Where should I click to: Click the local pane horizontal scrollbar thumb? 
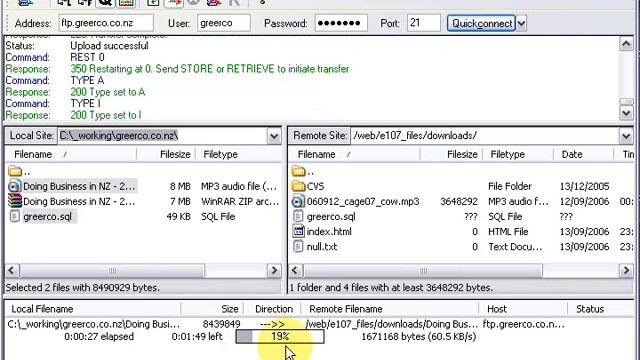[x=112, y=270]
